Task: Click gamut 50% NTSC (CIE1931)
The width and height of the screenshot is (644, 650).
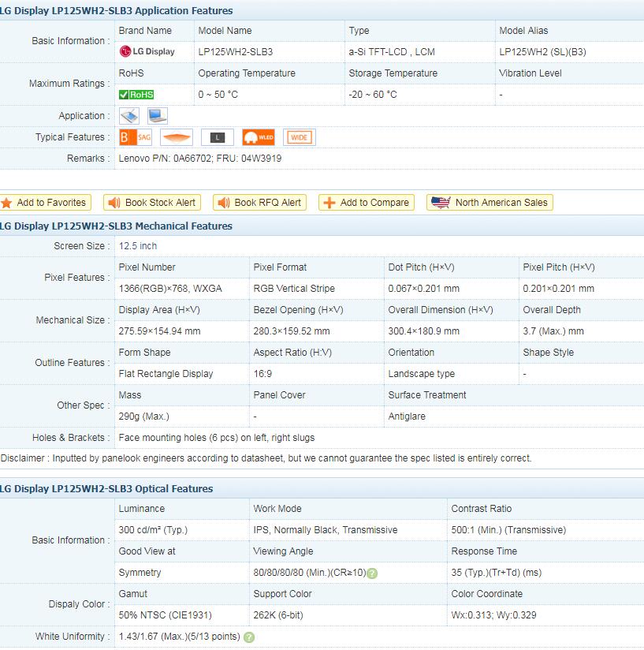Action: (166, 615)
